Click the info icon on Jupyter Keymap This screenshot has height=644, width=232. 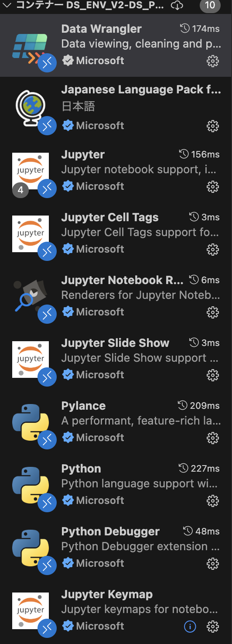pos(190,627)
